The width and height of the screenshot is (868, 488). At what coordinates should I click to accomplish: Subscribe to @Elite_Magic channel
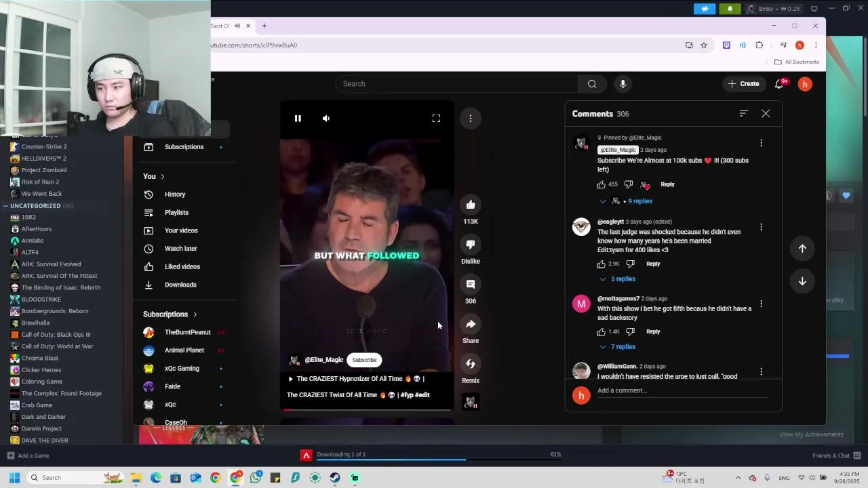pos(364,360)
